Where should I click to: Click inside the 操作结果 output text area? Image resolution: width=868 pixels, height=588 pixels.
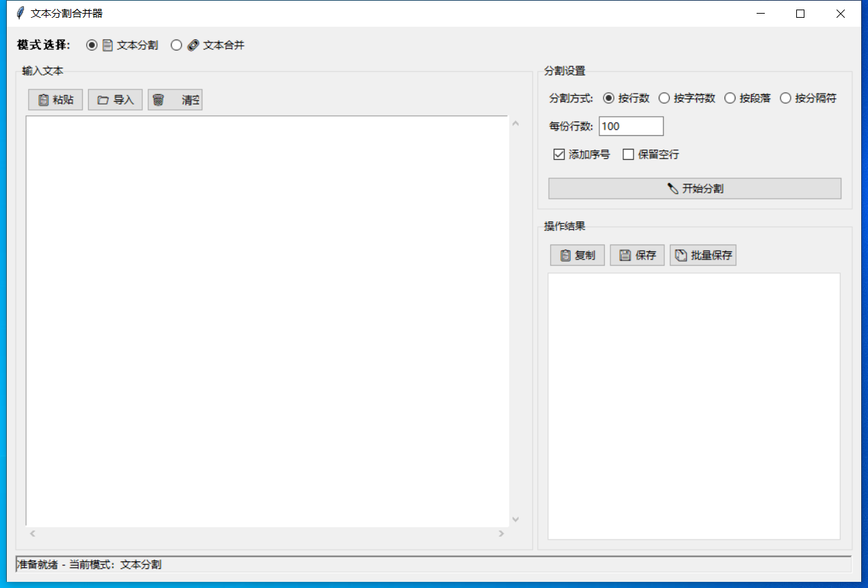(x=694, y=406)
